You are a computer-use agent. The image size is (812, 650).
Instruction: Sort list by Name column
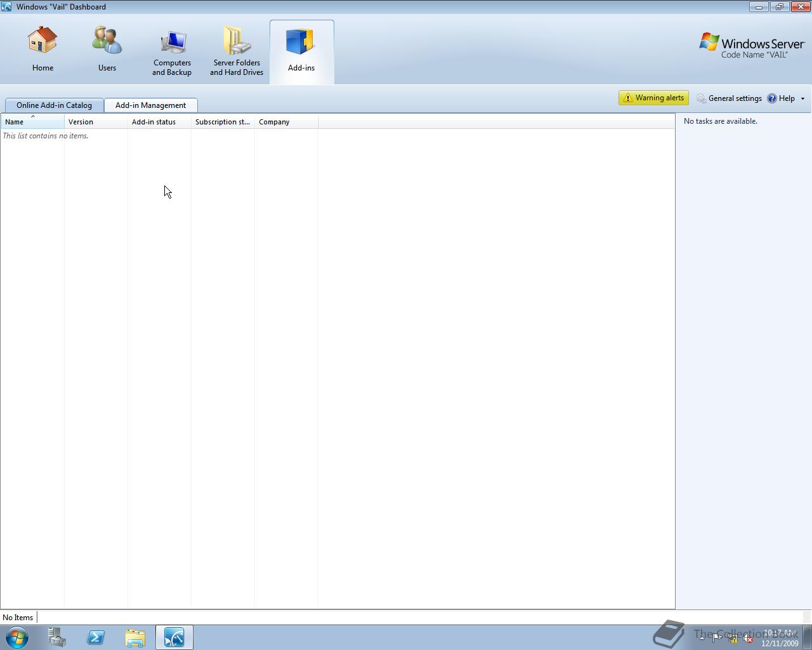(x=32, y=122)
